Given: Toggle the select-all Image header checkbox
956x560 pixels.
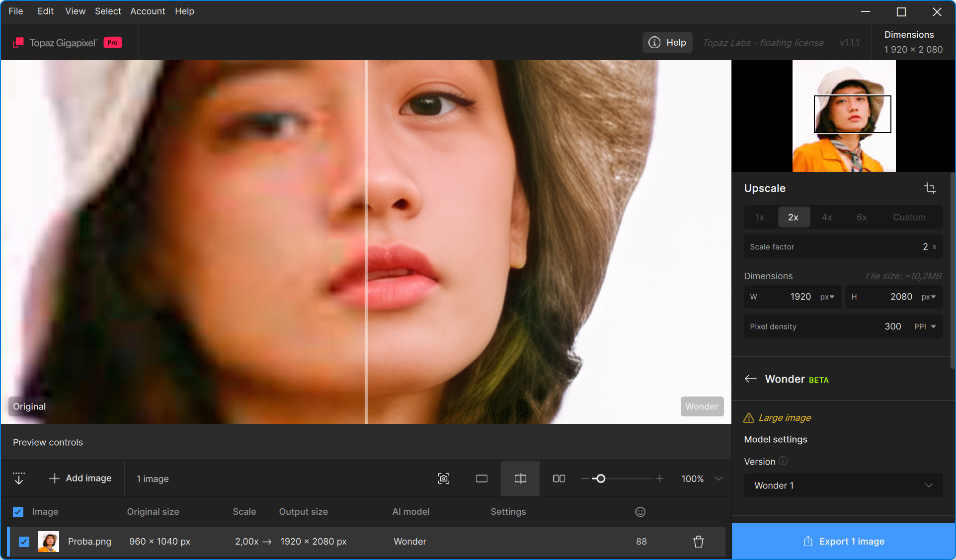Looking at the screenshot, I should [x=18, y=512].
